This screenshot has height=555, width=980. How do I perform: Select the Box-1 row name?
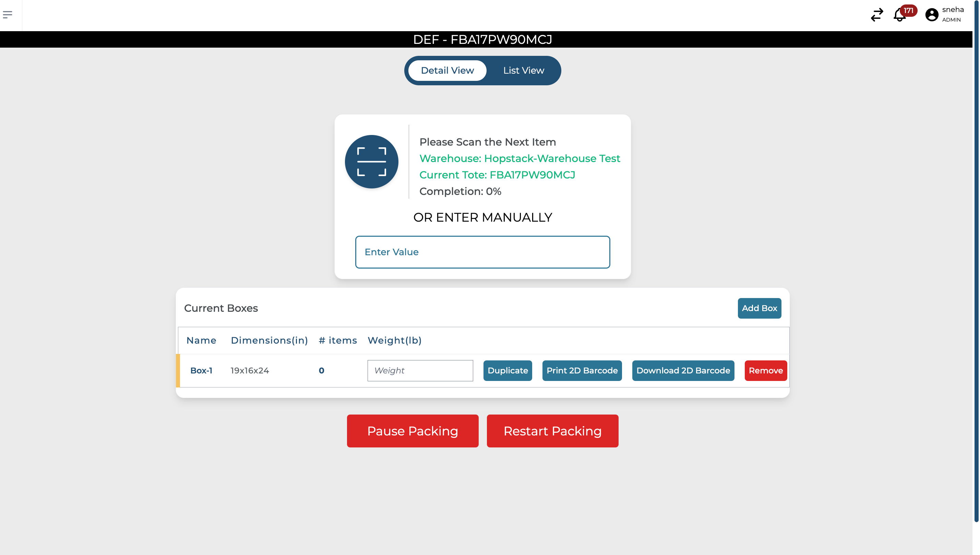201,370
